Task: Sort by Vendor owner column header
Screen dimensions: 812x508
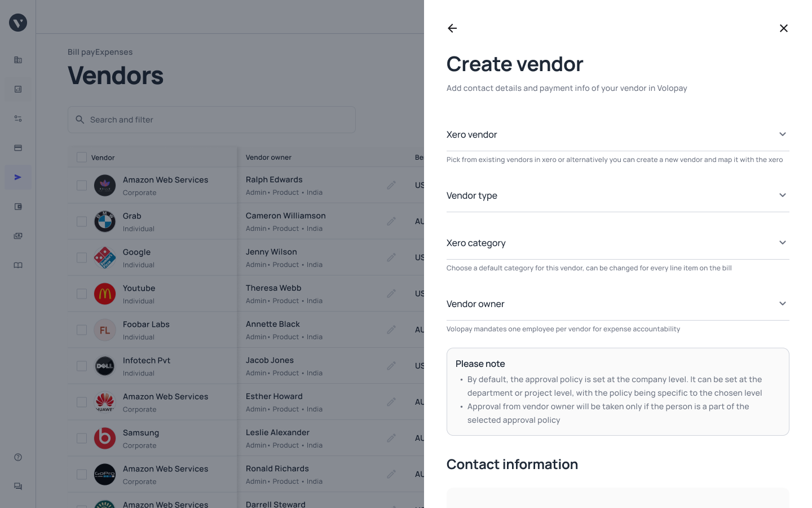Action: coord(268,157)
